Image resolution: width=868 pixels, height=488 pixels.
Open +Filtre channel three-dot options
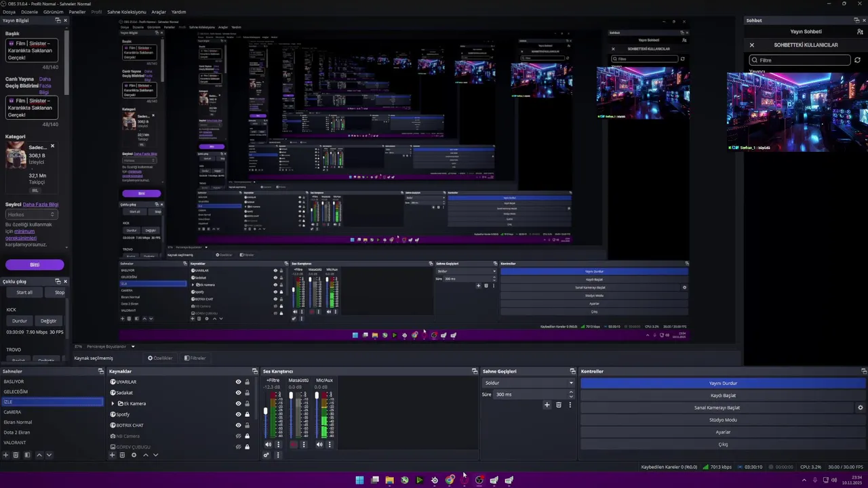point(278,445)
